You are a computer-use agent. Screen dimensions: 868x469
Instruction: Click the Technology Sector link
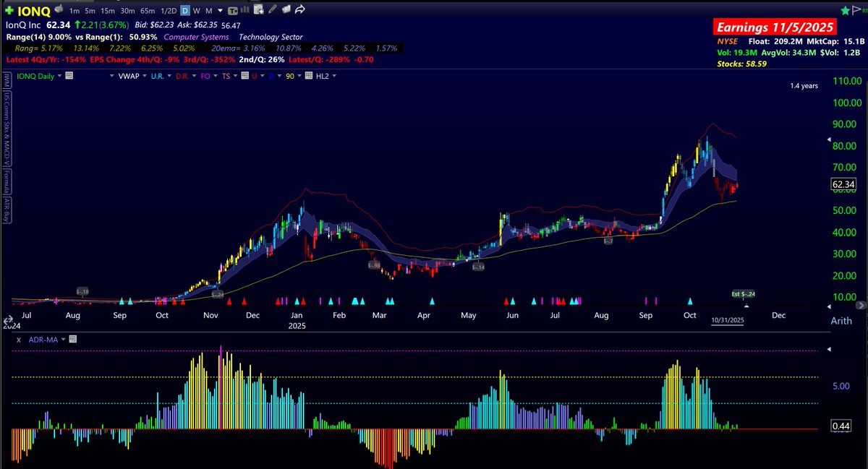pyautogui.click(x=271, y=37)
